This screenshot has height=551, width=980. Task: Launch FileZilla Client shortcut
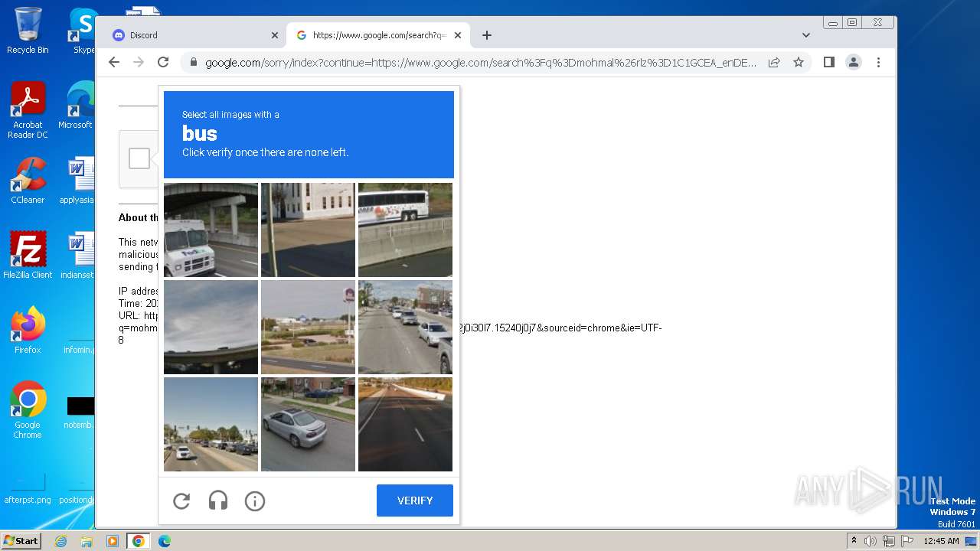(28, 256)
